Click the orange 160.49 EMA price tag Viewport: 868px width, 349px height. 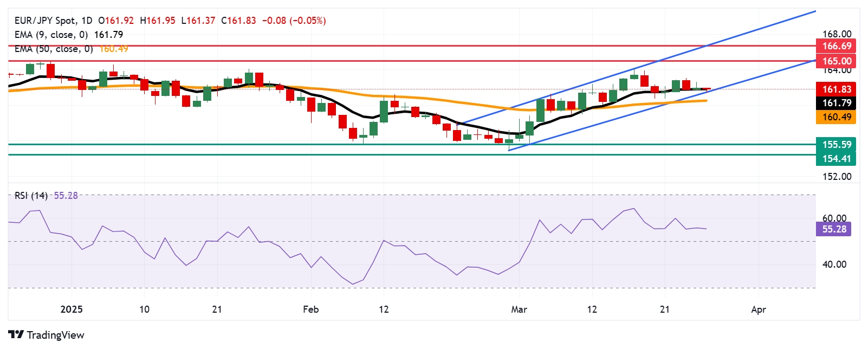pyautogui.click(x=836, y=117)
